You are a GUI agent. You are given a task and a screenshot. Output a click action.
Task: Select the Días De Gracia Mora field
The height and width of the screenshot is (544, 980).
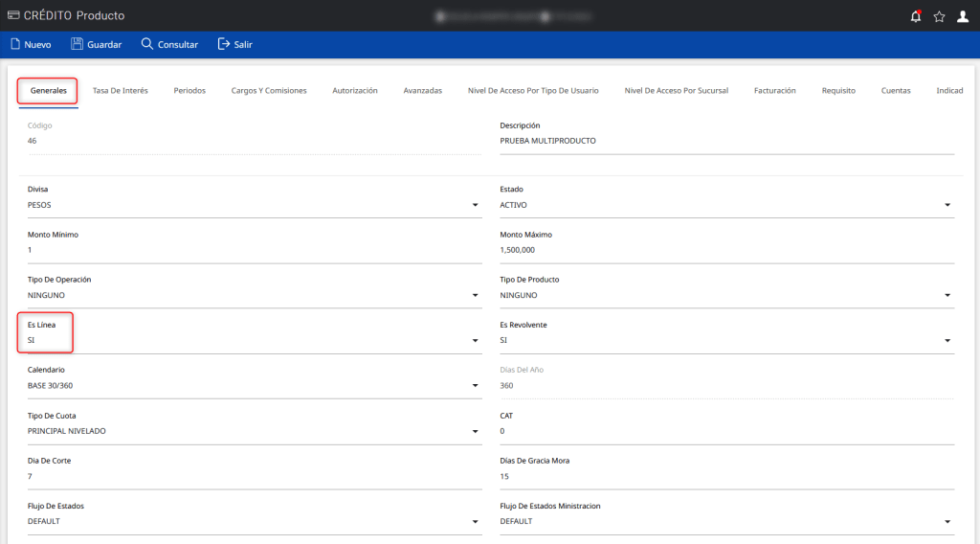pos(725,477)
